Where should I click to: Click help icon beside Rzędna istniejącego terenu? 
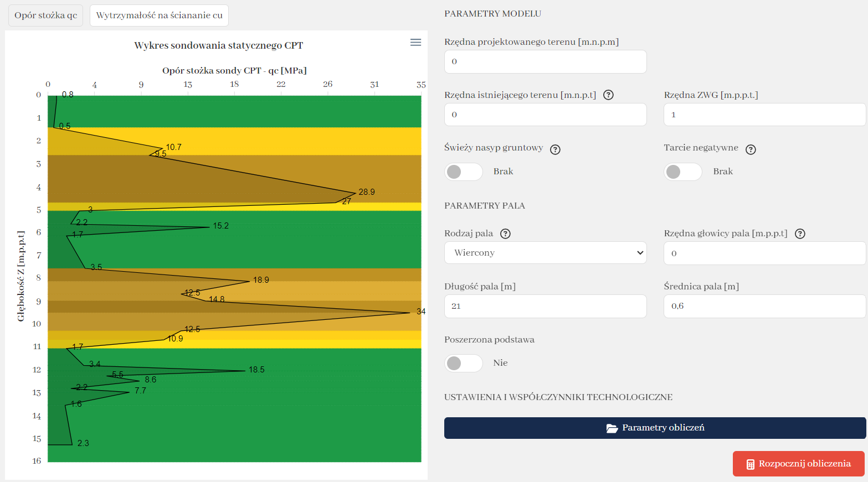[x=608, y=95]
